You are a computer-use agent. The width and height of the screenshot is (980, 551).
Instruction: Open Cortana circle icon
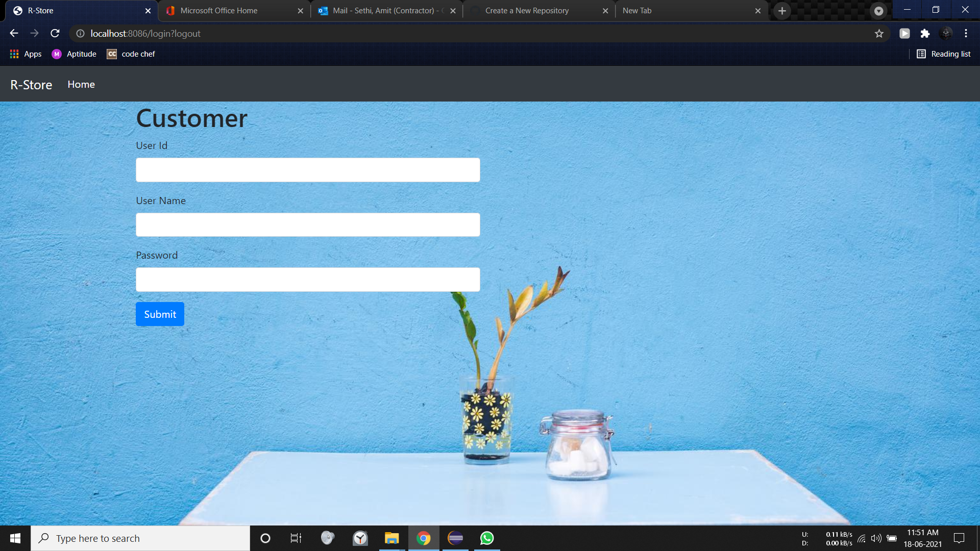[265, 538]
